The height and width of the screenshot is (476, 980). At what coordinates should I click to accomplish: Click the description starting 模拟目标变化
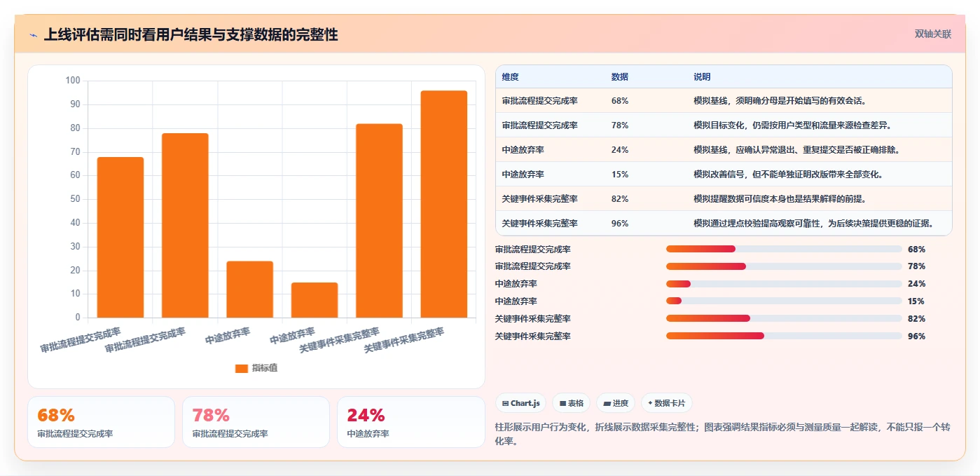[792, 125]
